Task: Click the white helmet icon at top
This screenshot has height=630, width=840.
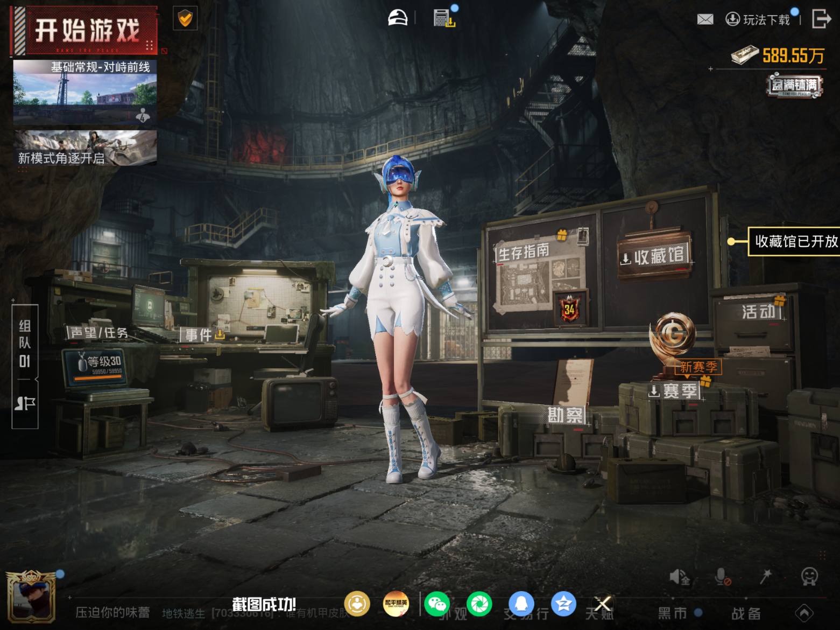Action: 398,18
